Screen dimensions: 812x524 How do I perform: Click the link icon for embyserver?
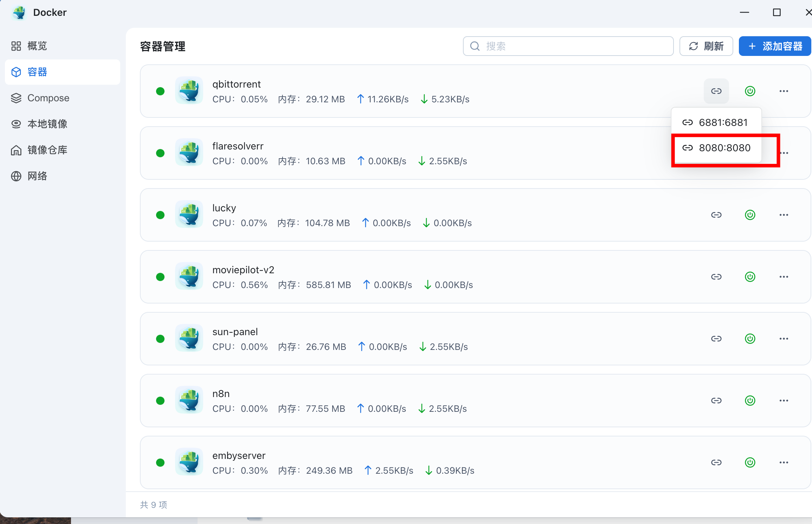point(716,462)
